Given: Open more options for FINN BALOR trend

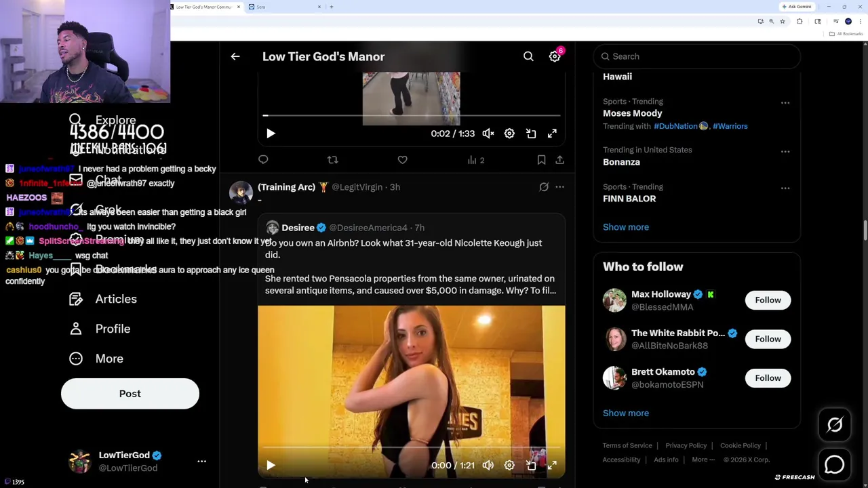Looking at the screenshot, I should pos(785,188).
